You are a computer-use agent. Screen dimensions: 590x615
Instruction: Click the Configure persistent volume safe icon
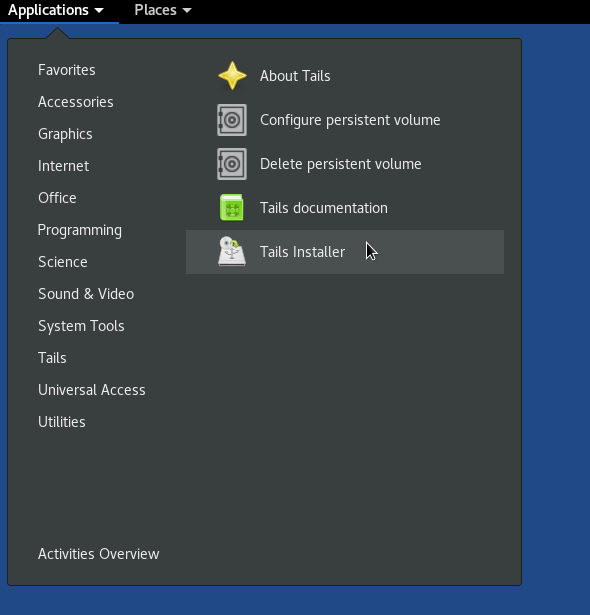[x=232, y=120]
